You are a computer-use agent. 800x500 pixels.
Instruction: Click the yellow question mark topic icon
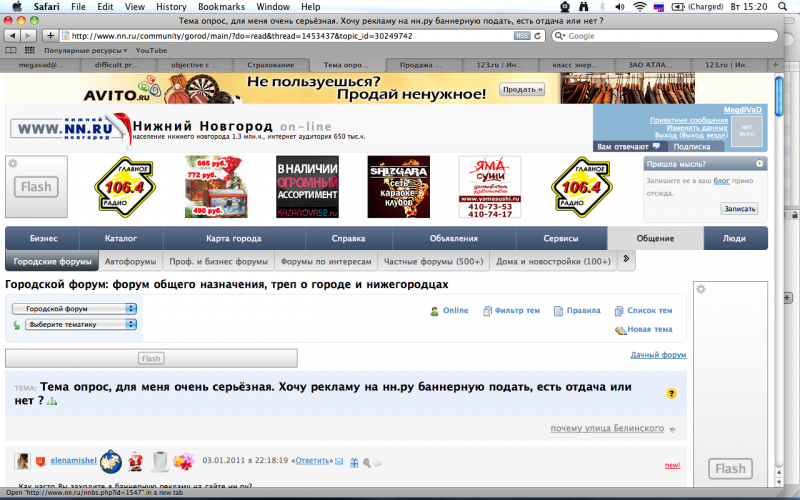[x=671, y=393]
